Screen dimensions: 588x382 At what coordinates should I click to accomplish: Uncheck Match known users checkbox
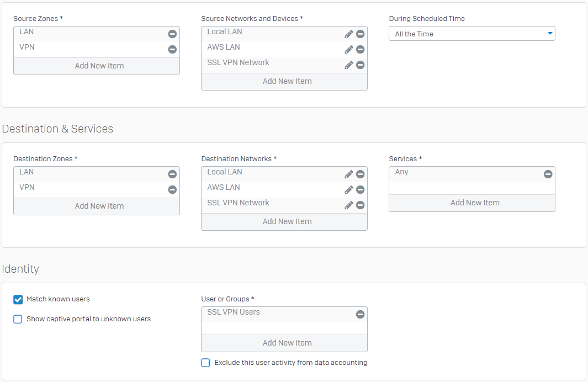pyautogui.click(x=18, y=299)
